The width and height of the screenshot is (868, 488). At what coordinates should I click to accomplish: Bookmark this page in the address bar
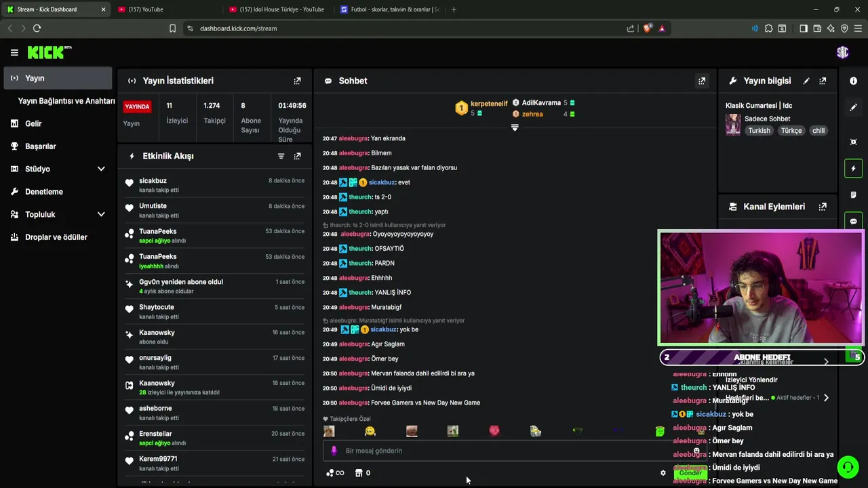(172, 28)
